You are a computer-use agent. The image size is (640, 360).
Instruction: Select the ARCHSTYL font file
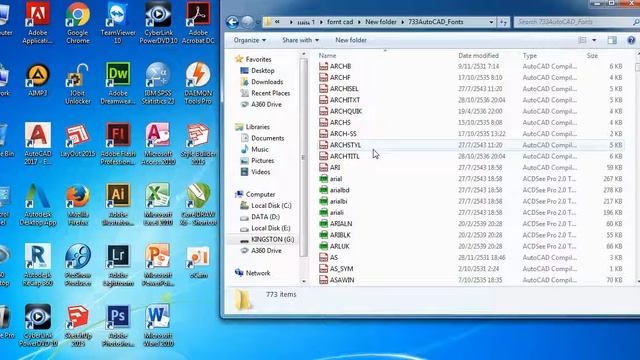pyautogui.click(x=471, y=145)
